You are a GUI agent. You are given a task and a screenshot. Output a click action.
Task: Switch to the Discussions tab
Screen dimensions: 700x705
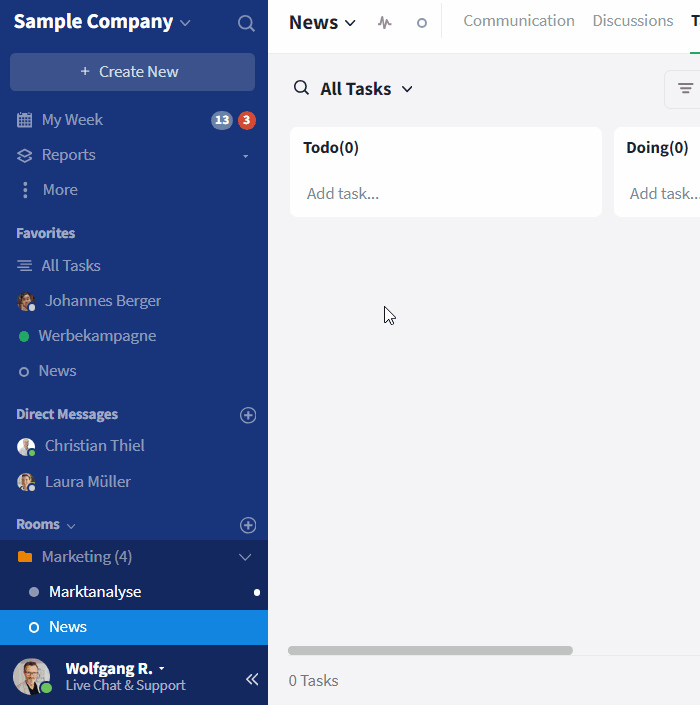(x=633, y=21)
